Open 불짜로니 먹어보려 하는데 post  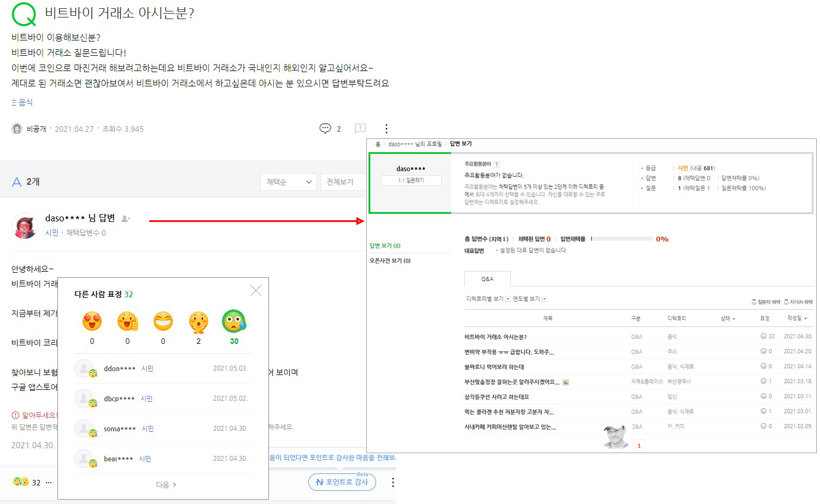(494, 367)
